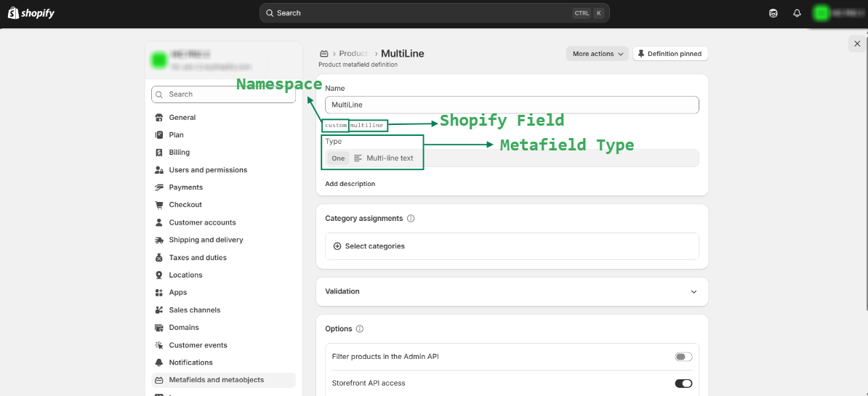Open the notifications bell icon
868x396 pixels.
(797, 13)
